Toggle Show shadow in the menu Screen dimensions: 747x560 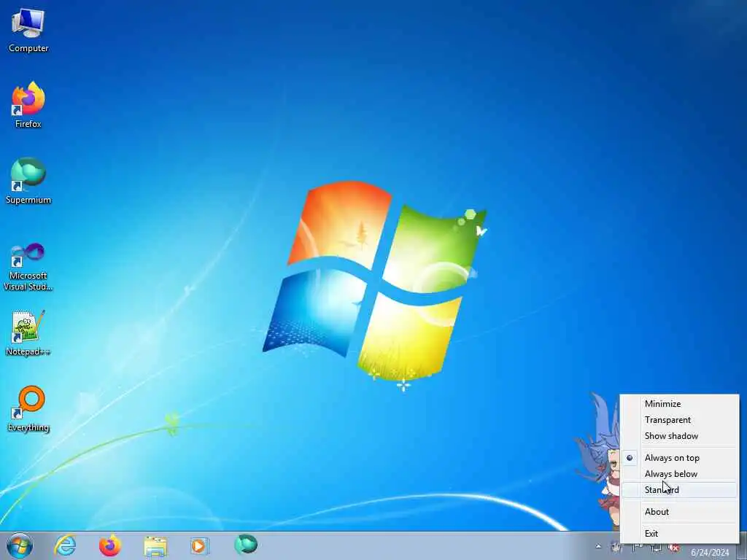(x=679, y=436)
